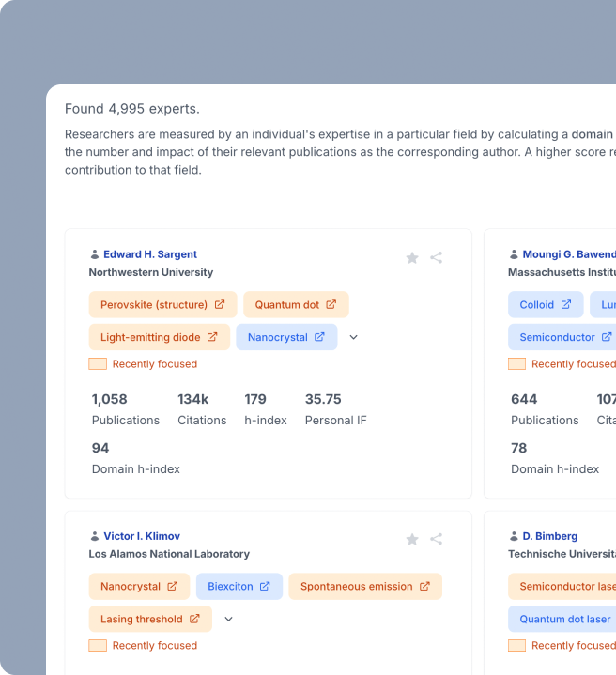Select the Perovskite (structure) topic tag
The width and height of the screenshot is (616, 675).
(162, 305)
